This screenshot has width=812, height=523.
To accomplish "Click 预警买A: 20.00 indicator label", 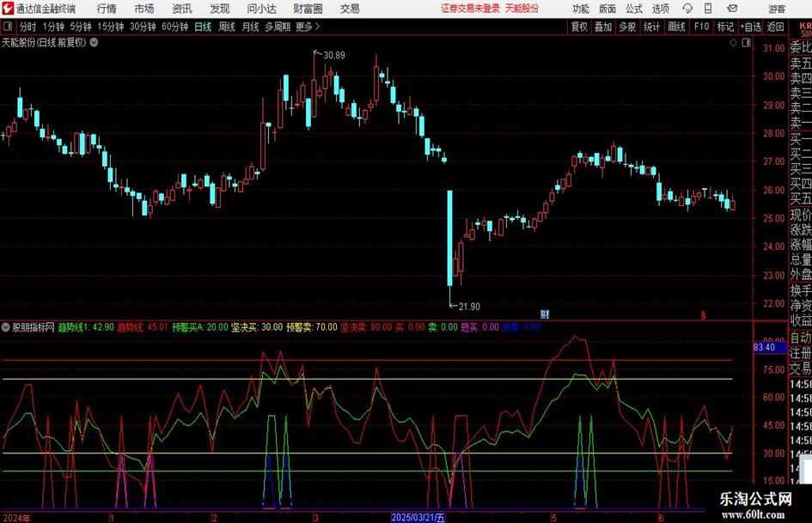I will coord(200,327).
